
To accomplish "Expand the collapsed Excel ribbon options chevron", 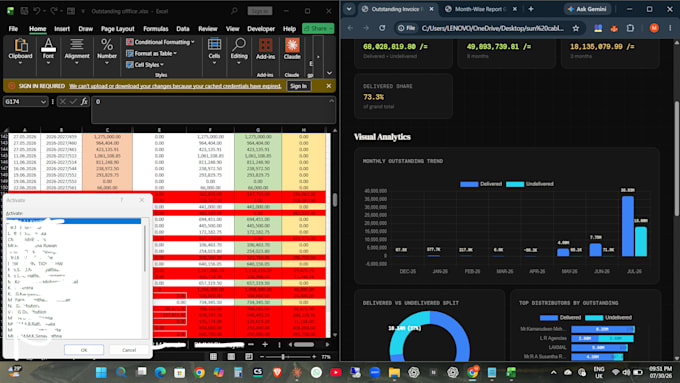I will (329, 73).
